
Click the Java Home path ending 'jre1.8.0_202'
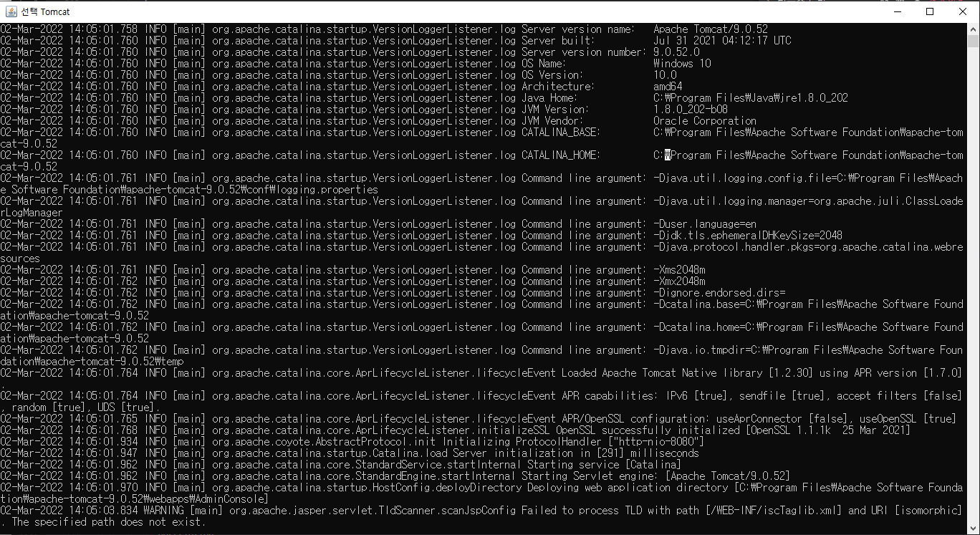[x=751, y=98]
